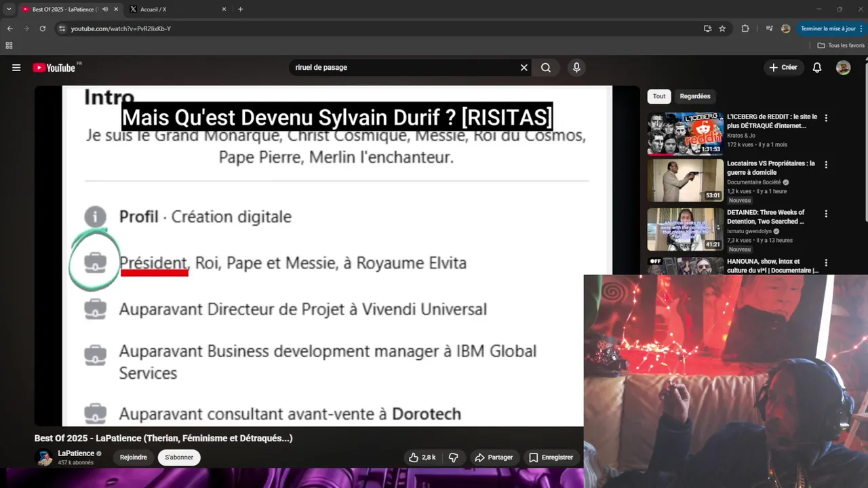This screenshot has width=868, height=488.
Task: Click the browser forward arrow
Action: pyautogui.click(x=26, y=28)
